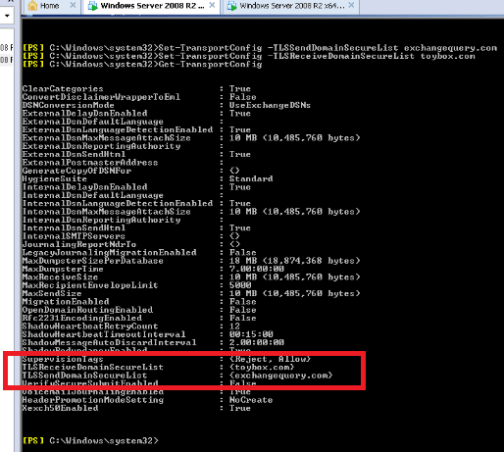Click the Rfc2231EncodingEnabled property
Viewport: 504px width, 452px height.
(82, 318)
